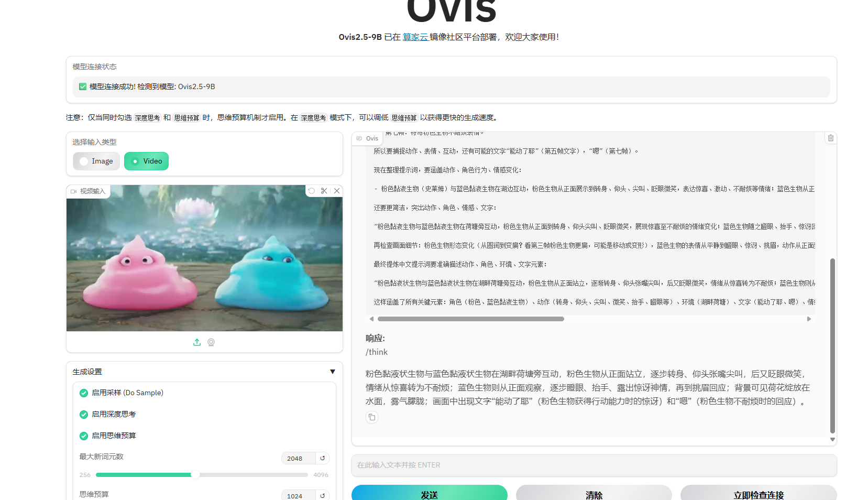This screenshot has width=868, height=500.
Task: Remove the video with the X icon
Action: click(337, 191)
